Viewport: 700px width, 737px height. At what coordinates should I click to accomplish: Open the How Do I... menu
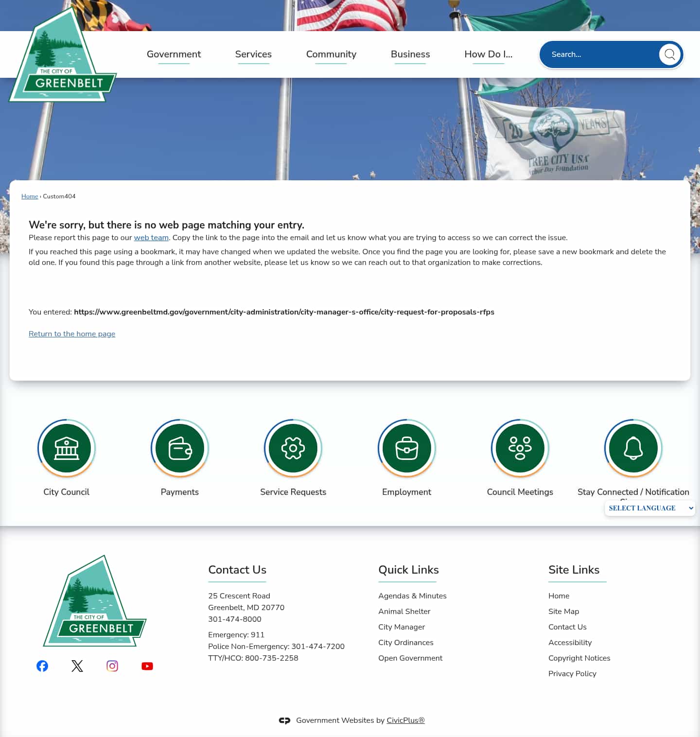click(488, 54)
